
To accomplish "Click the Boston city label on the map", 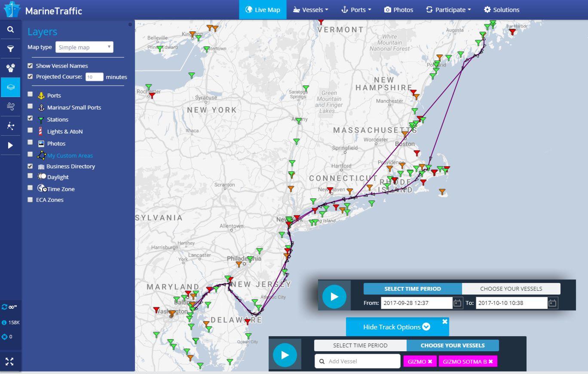I will (x=405, y=144).
